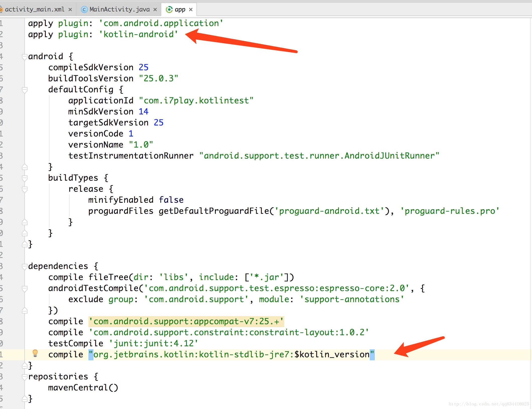Close the MainActivity.java tab
This screenshot has width=532, height=409.
pyautogui.click(x=155, y=10)
